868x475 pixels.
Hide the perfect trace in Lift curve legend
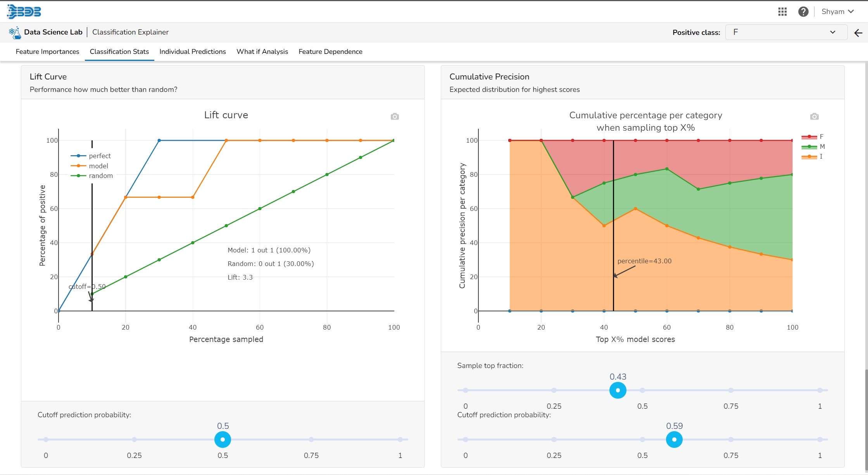[91, 156]
